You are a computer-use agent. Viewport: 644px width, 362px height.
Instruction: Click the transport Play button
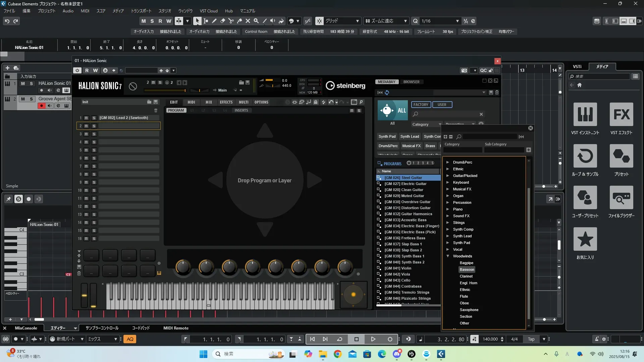[x=373, y=339]
